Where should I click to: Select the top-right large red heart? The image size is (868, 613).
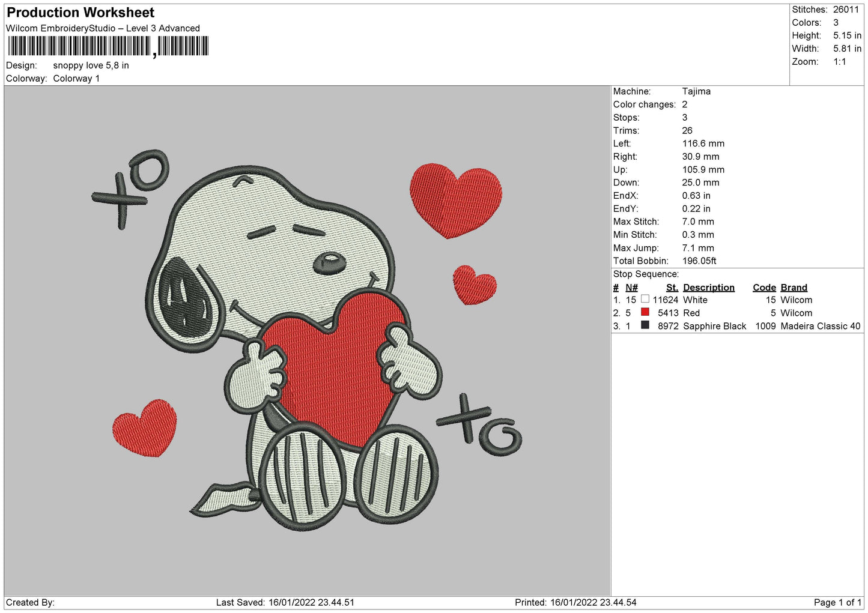(455, 198)
